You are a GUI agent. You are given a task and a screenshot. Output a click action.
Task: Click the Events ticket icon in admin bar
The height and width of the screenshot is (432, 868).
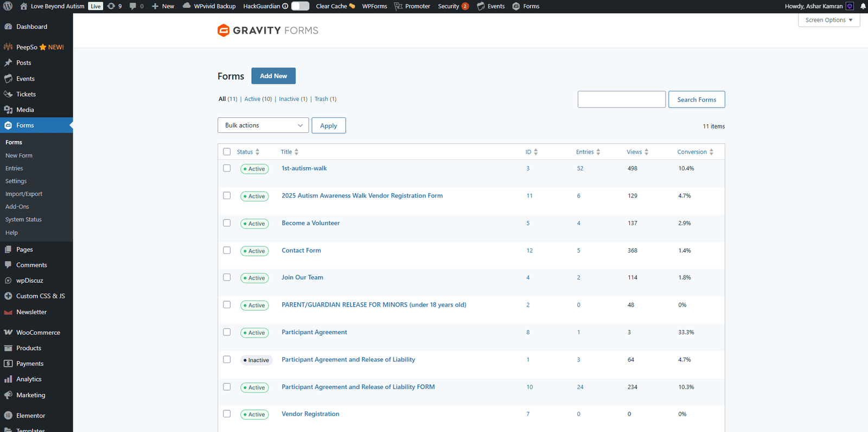pos(481,6)
